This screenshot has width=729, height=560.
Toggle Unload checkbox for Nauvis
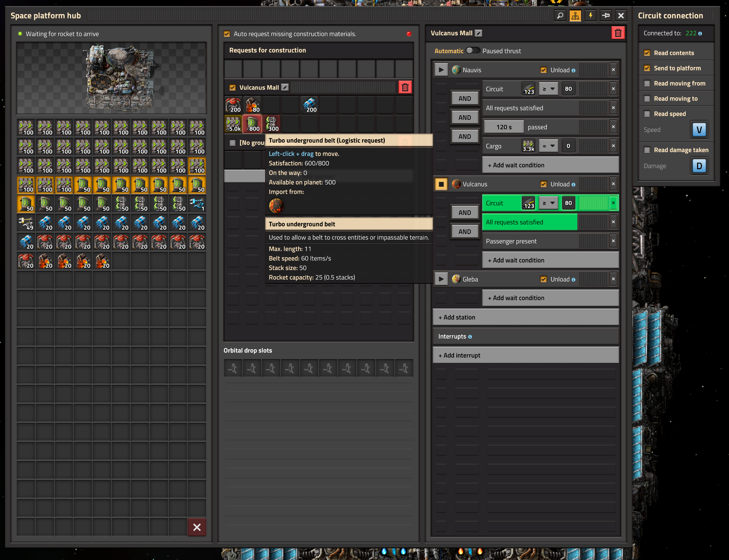click(543, 70)
